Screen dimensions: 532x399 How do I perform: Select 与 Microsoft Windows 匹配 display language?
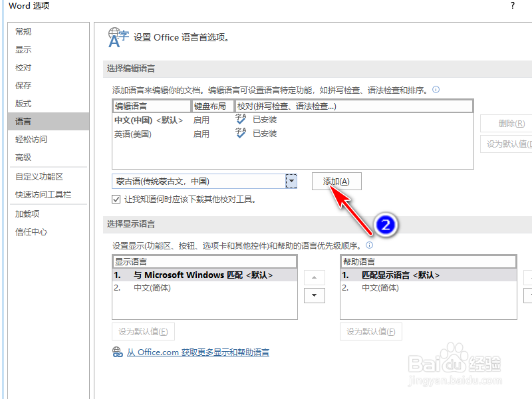pos(205,275)
